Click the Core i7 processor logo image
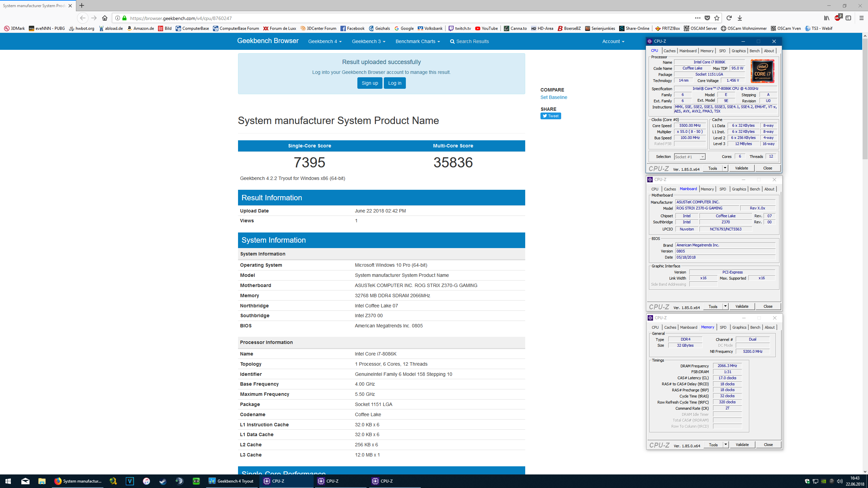The width and height of the screenshot is (868, 488). pyautogui.click(x=762, y=71)
